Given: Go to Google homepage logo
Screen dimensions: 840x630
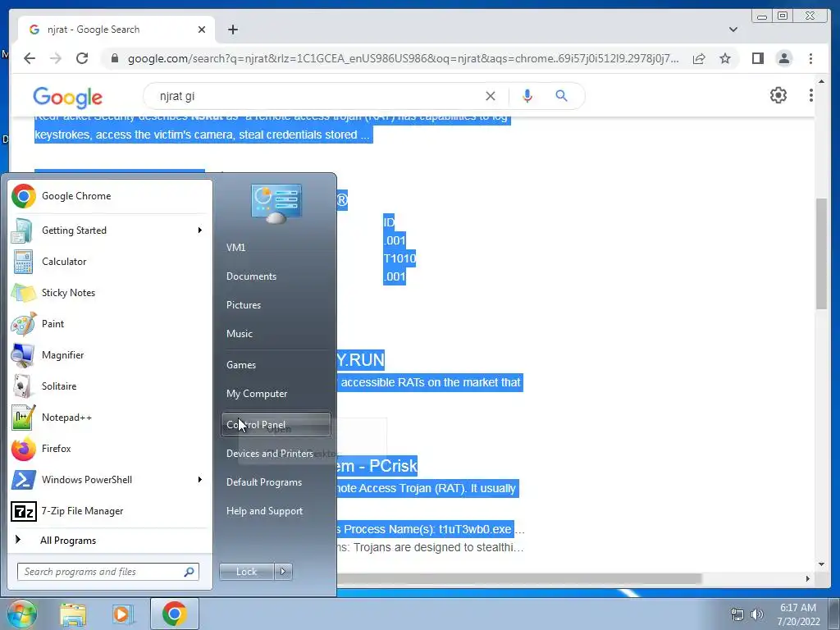Looking at the screenshot, I should [67, 97].
